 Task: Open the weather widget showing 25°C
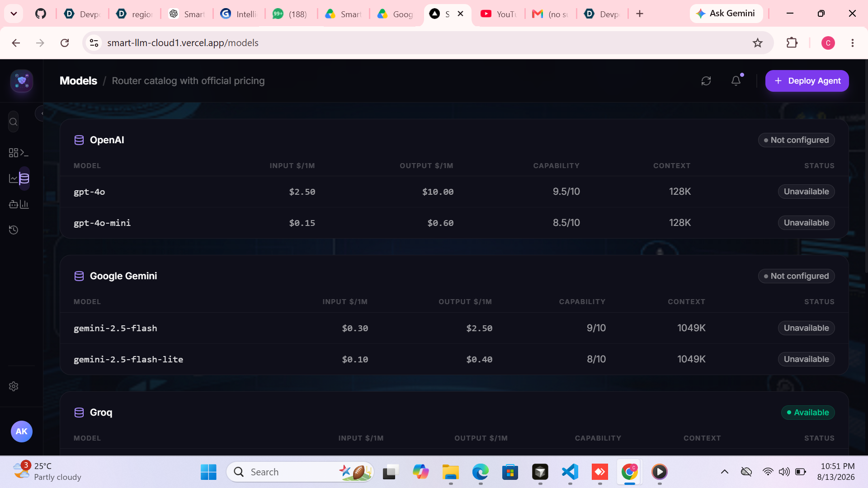[x=47, y=472]
